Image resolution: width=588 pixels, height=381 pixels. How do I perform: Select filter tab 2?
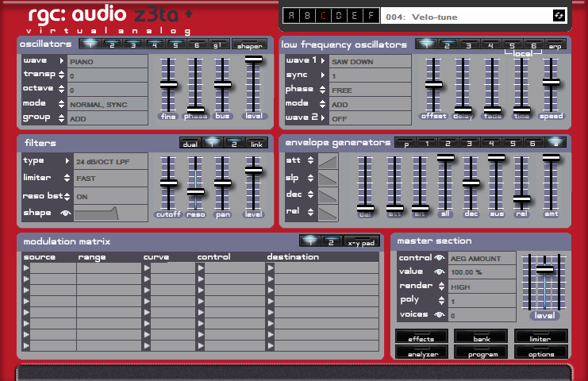234,143
